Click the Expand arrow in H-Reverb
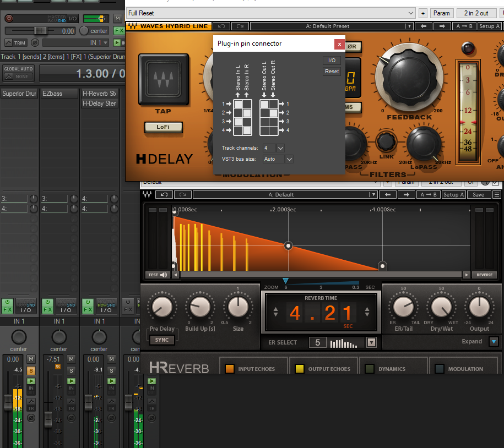This screenshot has height=448, width=504. click(494, 341)
